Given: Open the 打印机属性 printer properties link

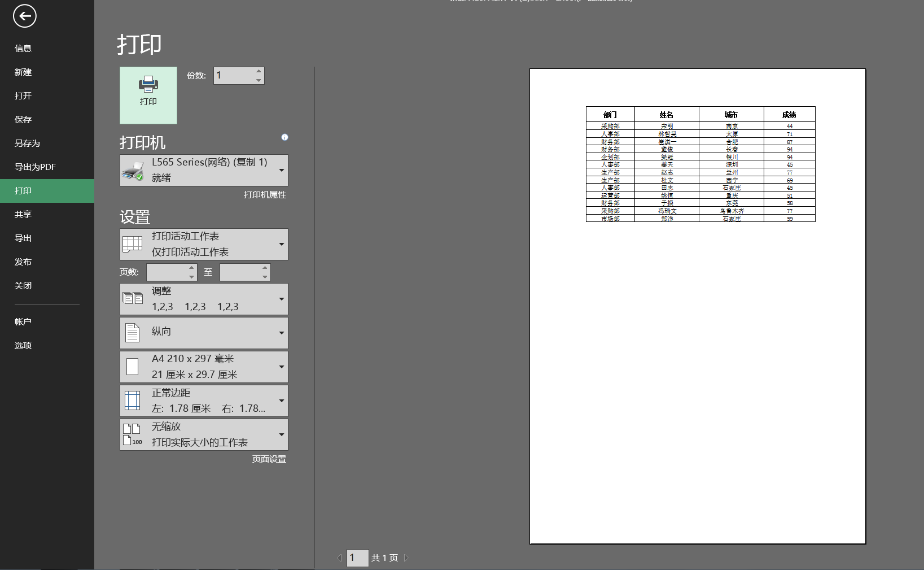Looking at the screenshot, I should 265,195.
